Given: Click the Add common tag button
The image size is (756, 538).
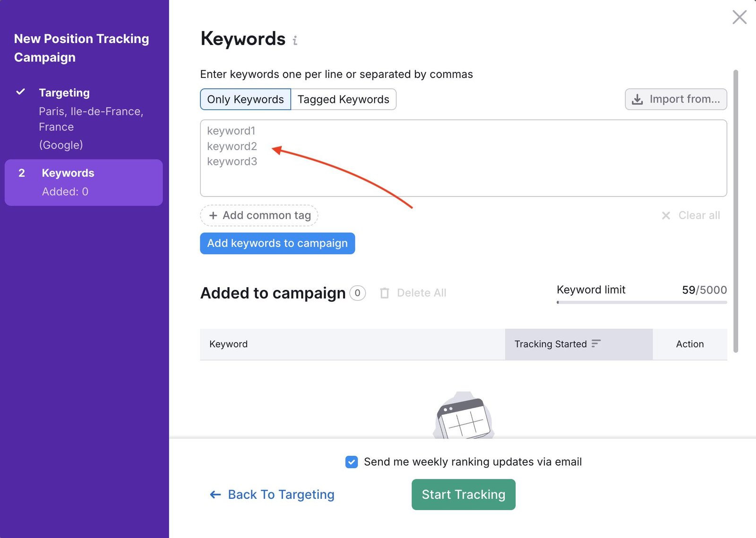Looking at the screenshot, I should coord(259,215).
